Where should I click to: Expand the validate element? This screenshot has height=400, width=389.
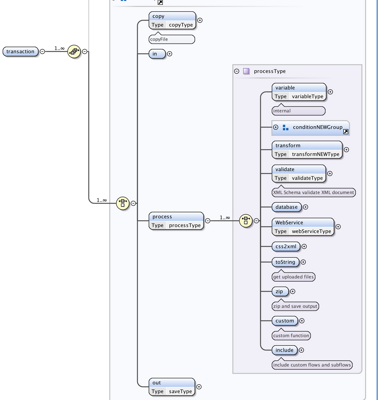(330, 173)
